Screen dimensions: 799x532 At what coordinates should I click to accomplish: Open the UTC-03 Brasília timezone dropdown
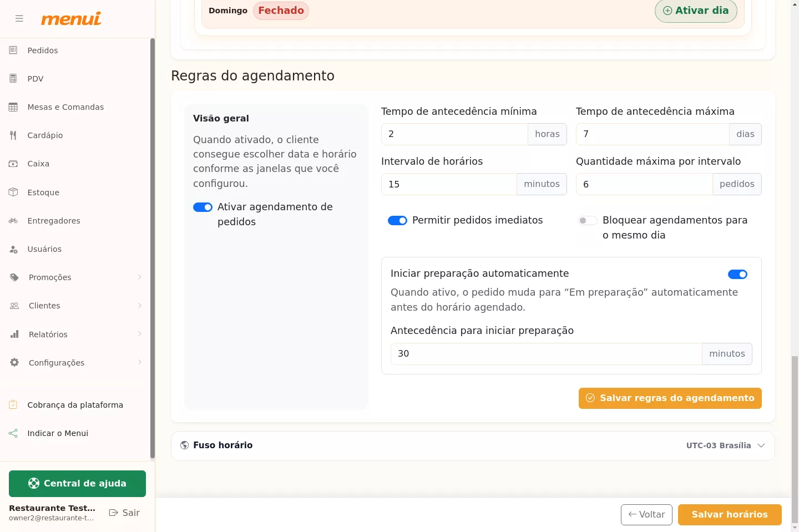726,445
